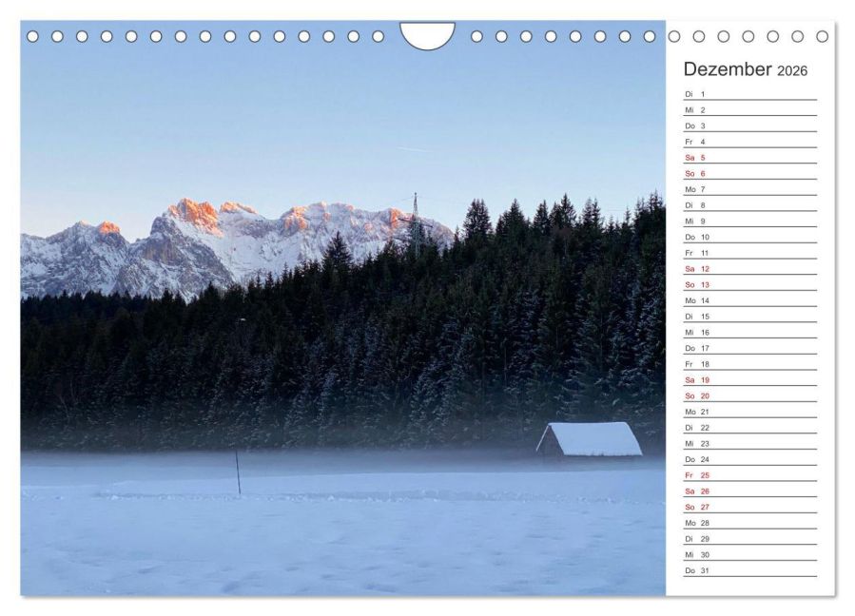The height and width of the screenshot is (616, 855).
Task: Select the Sa 26 date row
Action: tap(750, 491)
